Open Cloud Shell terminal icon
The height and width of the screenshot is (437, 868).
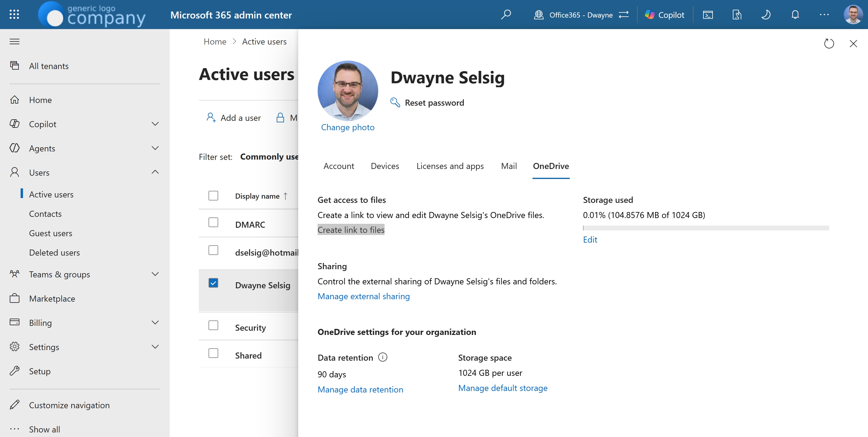pos(708,15)
